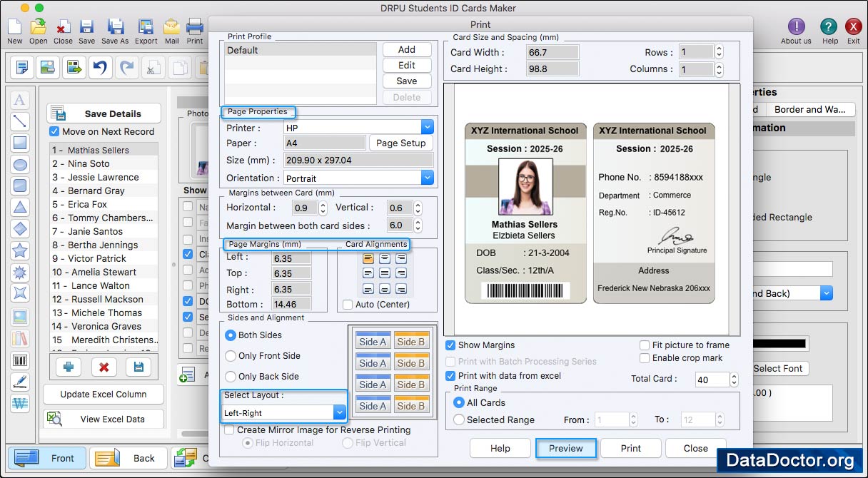868x478 pixels.
Task: Click the Print button in dialog
Action: pyautogui.click(x=631, y=448)
